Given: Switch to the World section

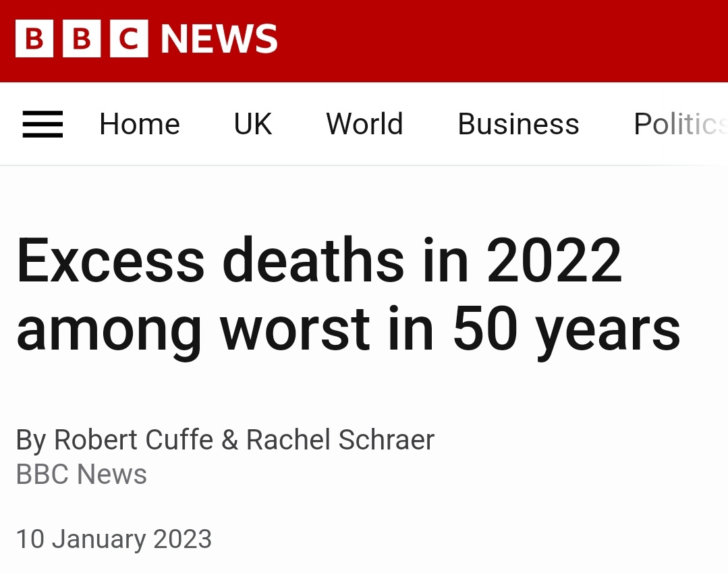Looking at the screenshot, I should click(x=364, y=125).
